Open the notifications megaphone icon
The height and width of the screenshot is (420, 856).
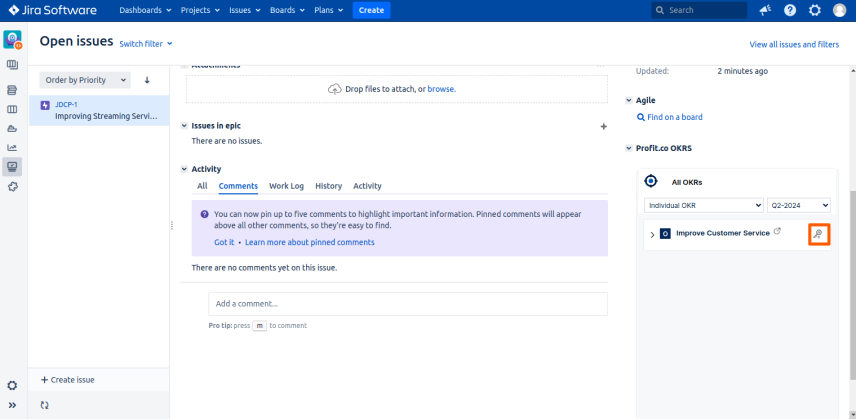point(765,10)
